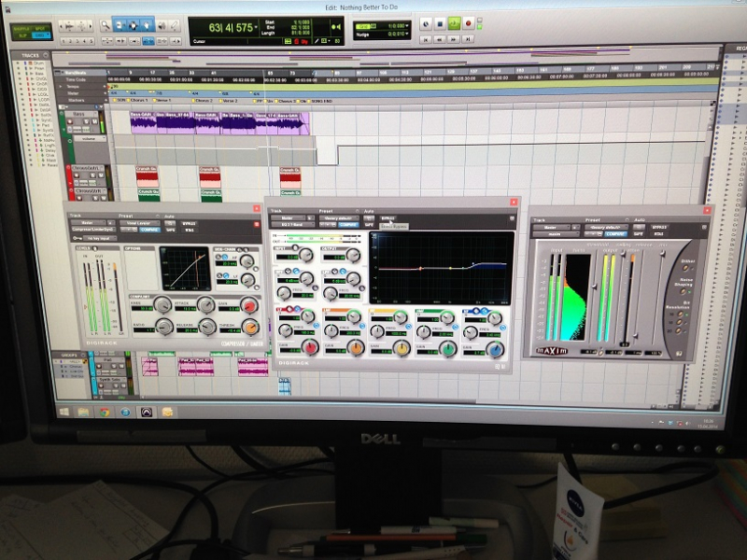Recall zoom preset 5
This screenshot has height=560, width=747.
(x=91, y=41)
